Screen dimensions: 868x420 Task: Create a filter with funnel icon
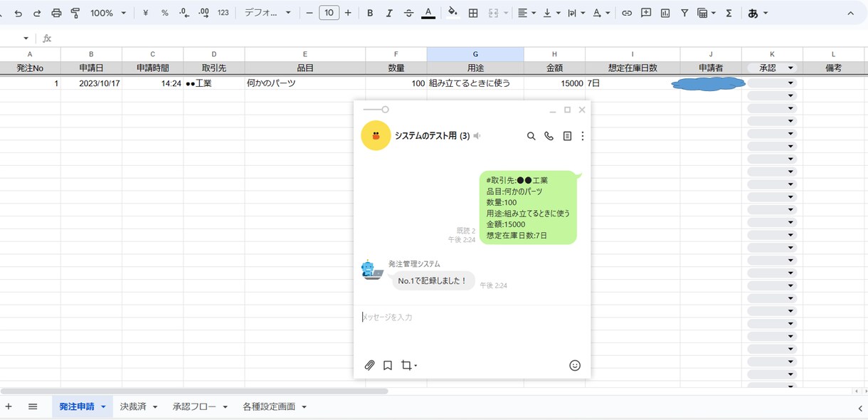click(684, 13)
